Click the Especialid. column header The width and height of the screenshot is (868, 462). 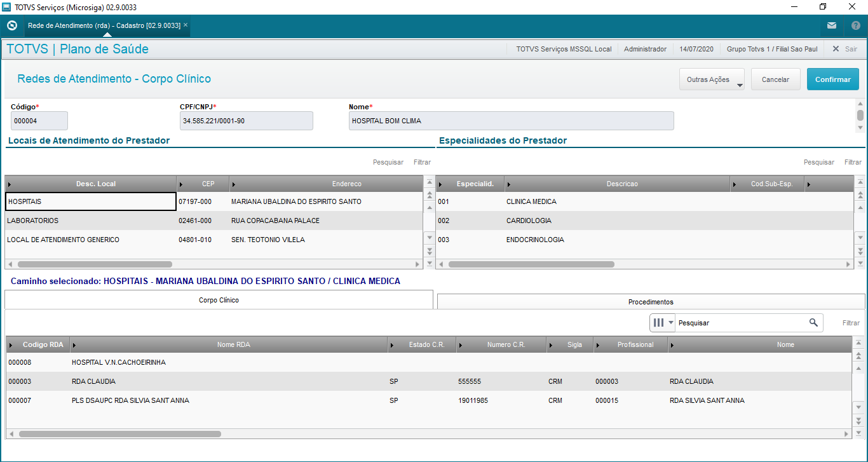tap(470, 184)
